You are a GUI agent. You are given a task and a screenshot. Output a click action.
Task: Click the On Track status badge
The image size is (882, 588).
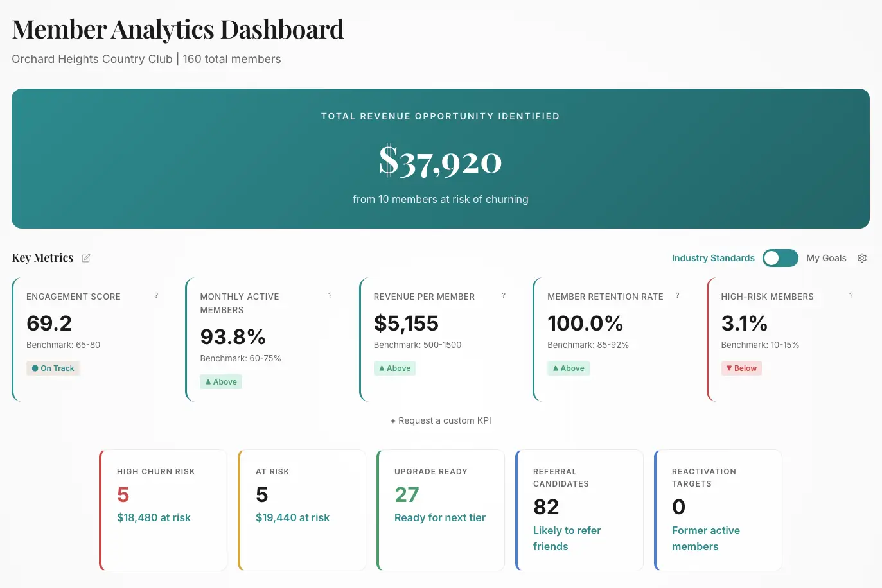tap(53, 368)
